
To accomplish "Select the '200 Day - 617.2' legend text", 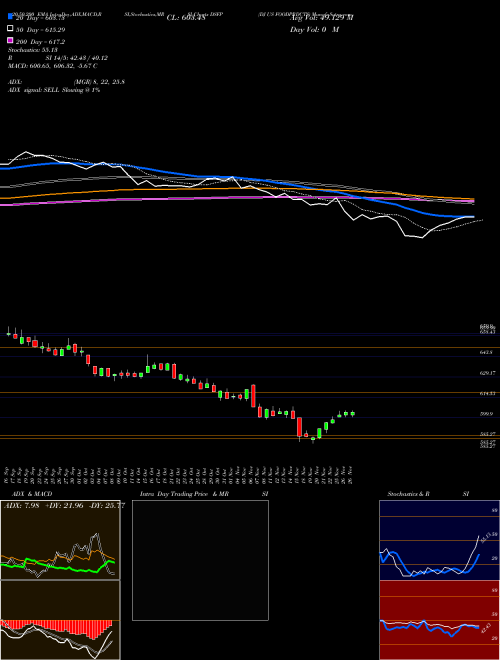I will [40, 42].
